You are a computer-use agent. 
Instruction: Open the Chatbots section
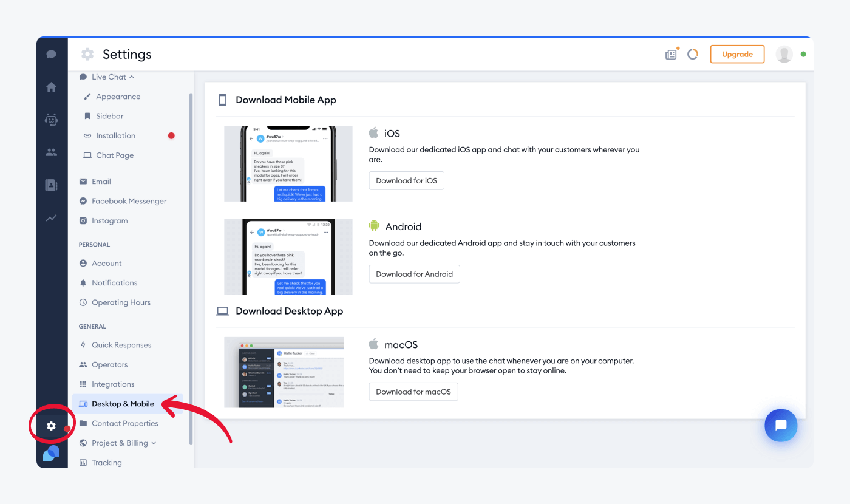coord(51,120)
